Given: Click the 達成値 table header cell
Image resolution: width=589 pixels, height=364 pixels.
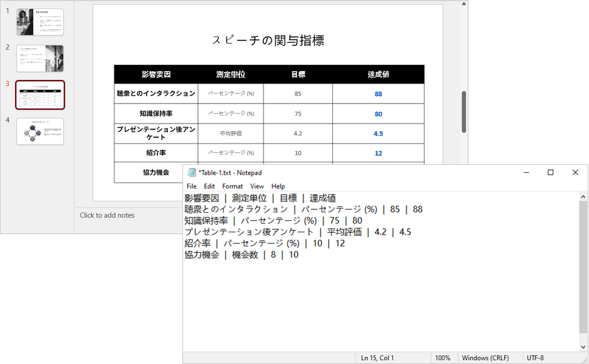Looking at the screenshot, I should coord(379,74).
